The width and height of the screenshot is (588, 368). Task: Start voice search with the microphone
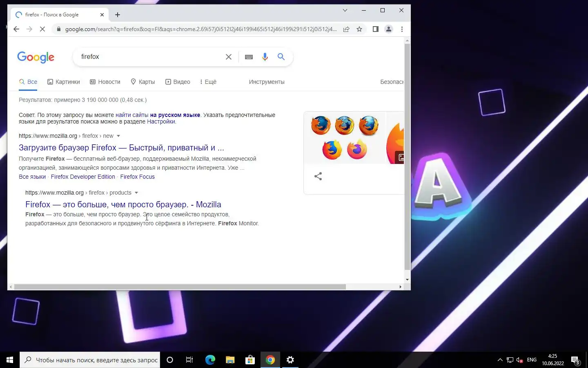265,57
